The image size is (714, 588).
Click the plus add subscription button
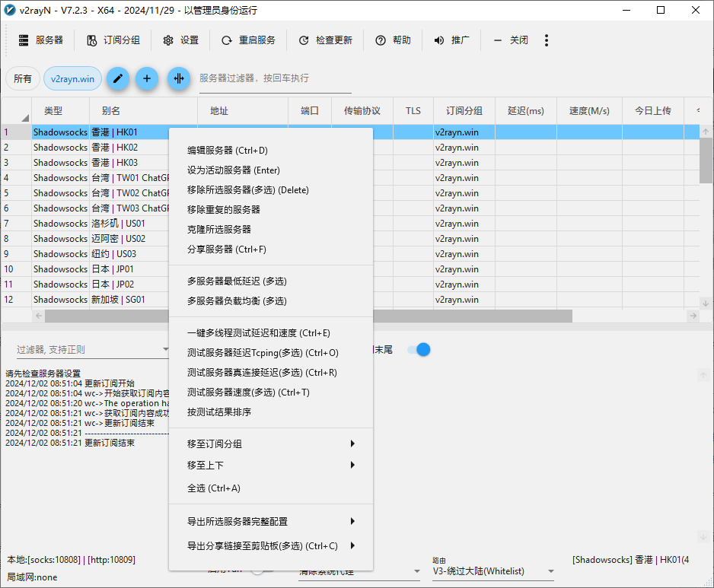147,78
